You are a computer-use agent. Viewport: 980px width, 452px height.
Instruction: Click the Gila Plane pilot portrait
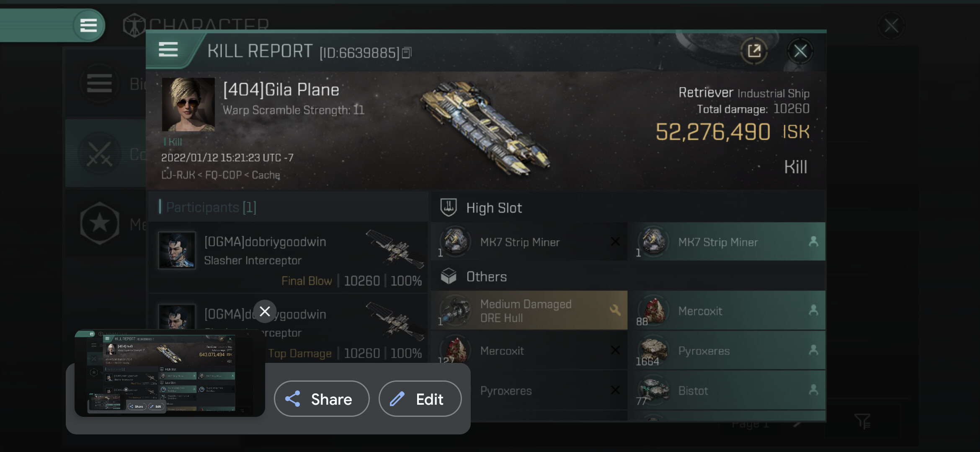click(188, 104)
